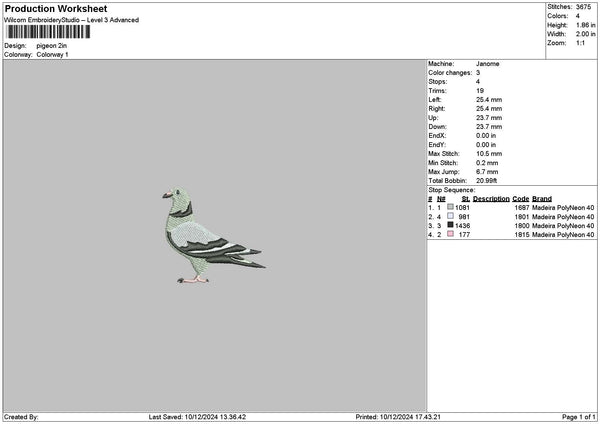Viewport: 600px width, 424px height.
Task: Click the Machine value 'Janome'
Action: (x=488, y=64)
